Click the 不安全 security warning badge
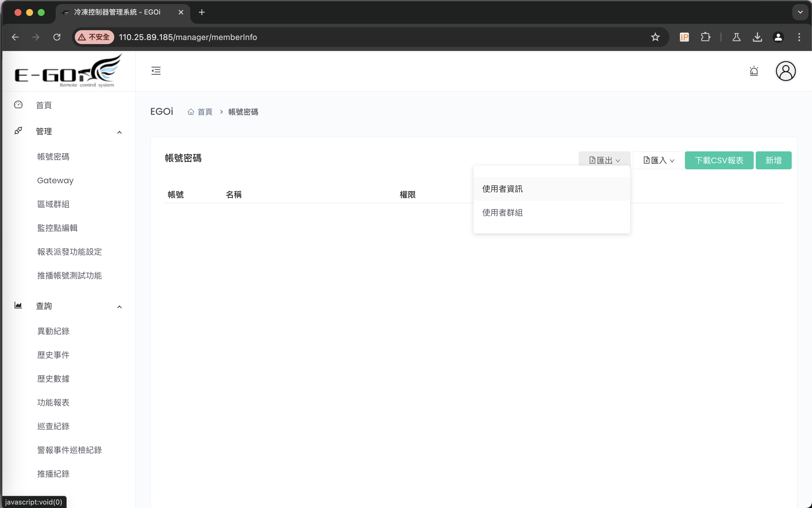This screenshot has height=508, width=812. tap(95, 37)
